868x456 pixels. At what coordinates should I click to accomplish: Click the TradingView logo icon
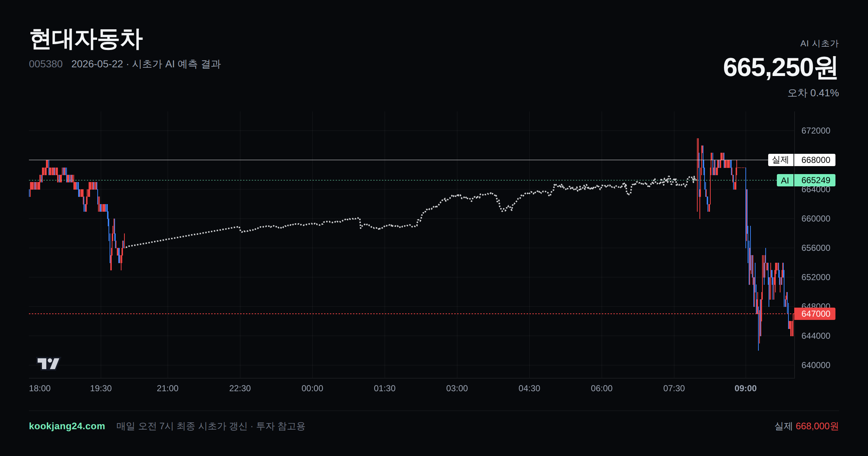(x=48, y=363)
